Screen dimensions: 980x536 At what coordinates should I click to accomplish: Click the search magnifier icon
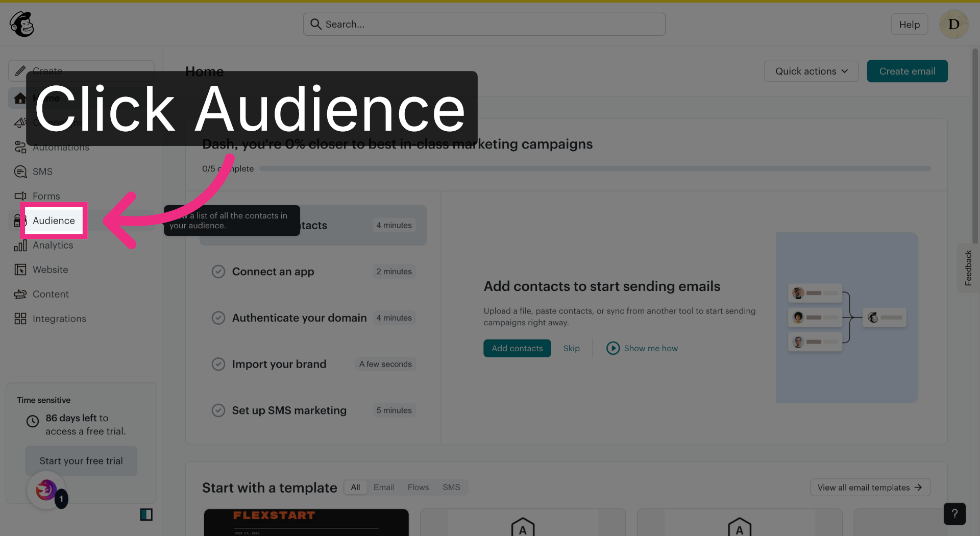[315, 24]
